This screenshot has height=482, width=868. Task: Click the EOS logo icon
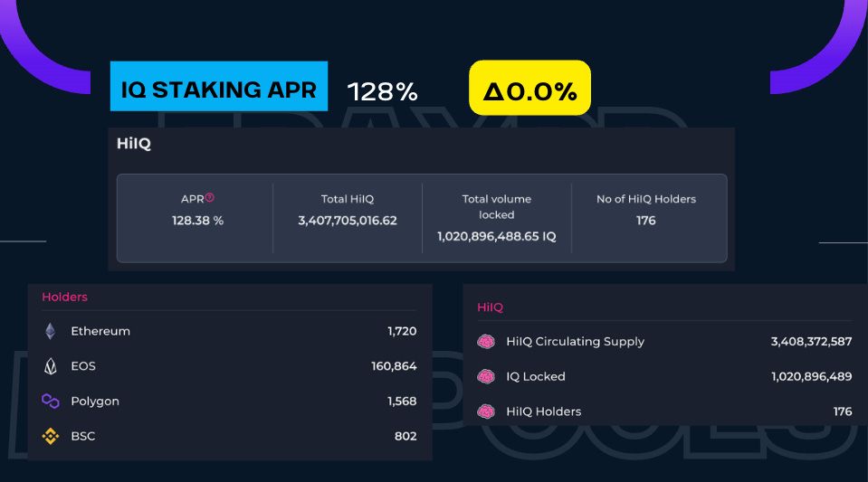pyautogui.click(x=51, y=366)
